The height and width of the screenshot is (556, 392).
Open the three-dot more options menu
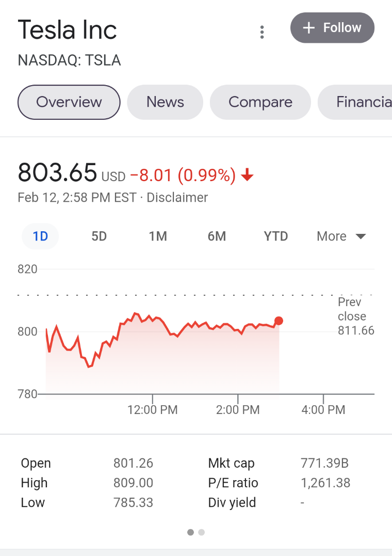point(262,33)
